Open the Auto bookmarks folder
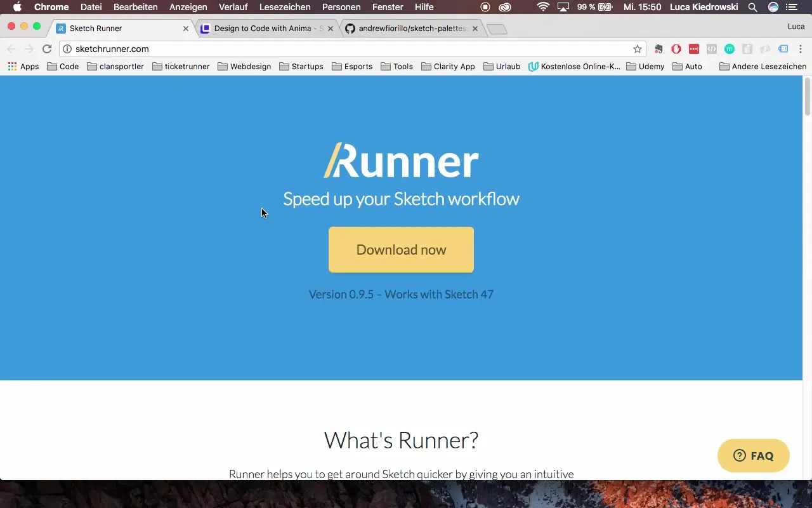The image size is (812, 508). tap(687, 66)
